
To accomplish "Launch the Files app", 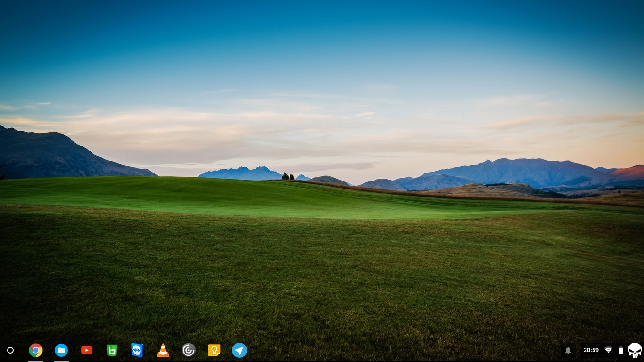I will point(61,350).
